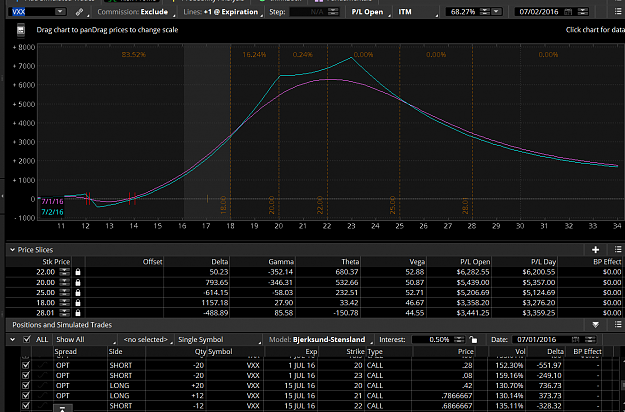Click the down-triangle icon in Positions header
This screenshot has width=625, height=412.
click(x=596, y=325)
